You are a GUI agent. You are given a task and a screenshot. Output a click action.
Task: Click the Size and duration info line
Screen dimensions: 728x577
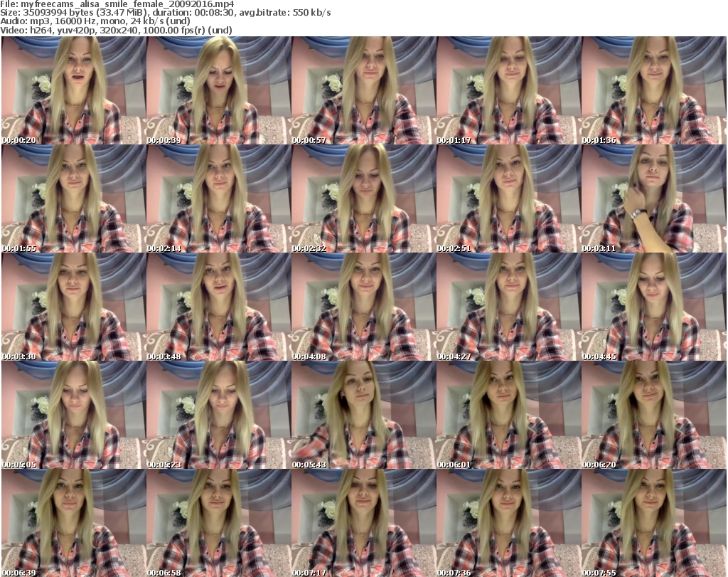(165, 13)
